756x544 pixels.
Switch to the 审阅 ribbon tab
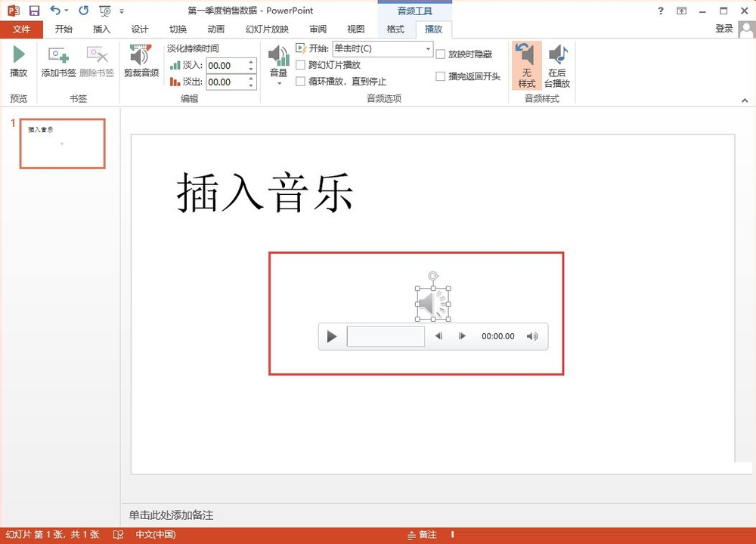[x=318, y=29]
